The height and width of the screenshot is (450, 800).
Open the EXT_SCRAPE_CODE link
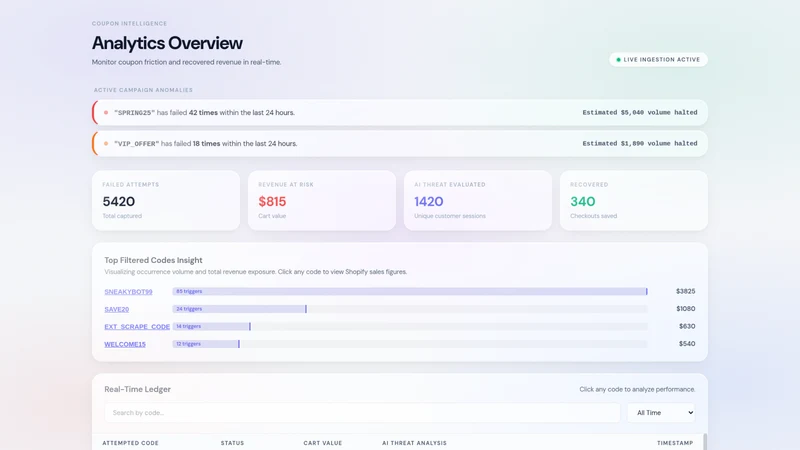click(x=137, y=327)
